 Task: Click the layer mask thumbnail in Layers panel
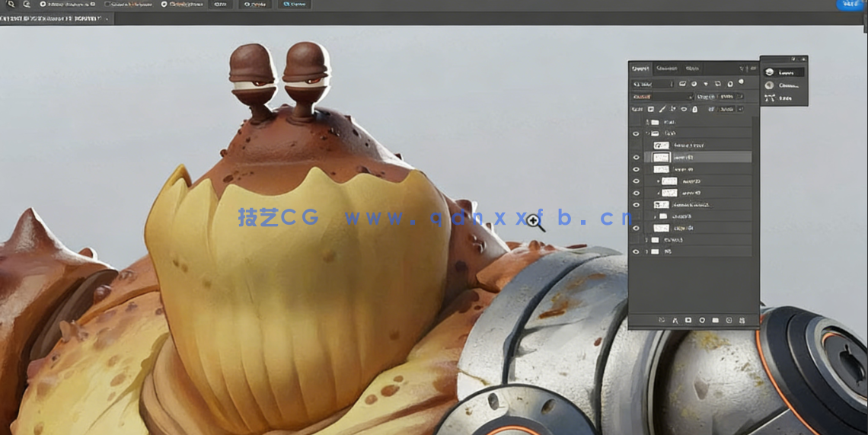point(665,204)
